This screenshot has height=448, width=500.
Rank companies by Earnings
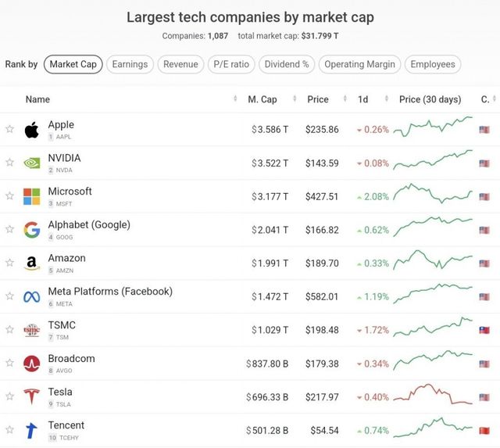tap(129, 64)
